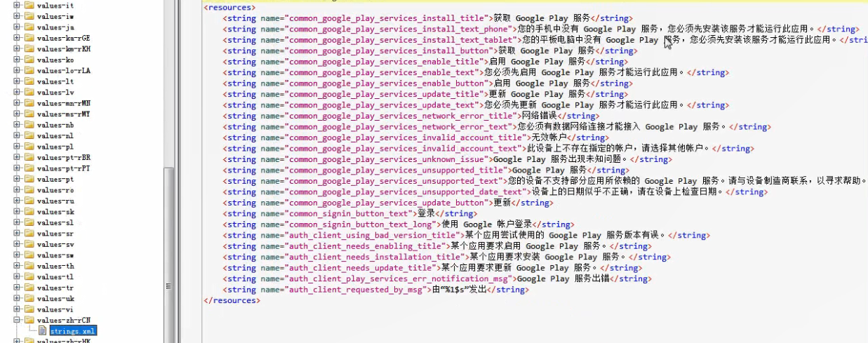Click the folder icon of values-ja
The width and height of the screenshot is (868, 343).
(29, 27)
